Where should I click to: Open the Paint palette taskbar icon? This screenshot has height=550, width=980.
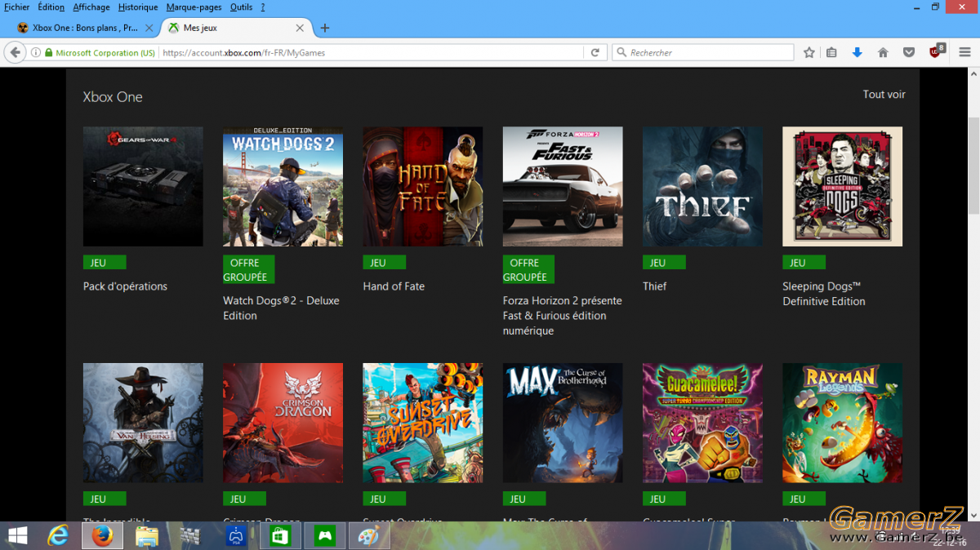coord(369,536)
